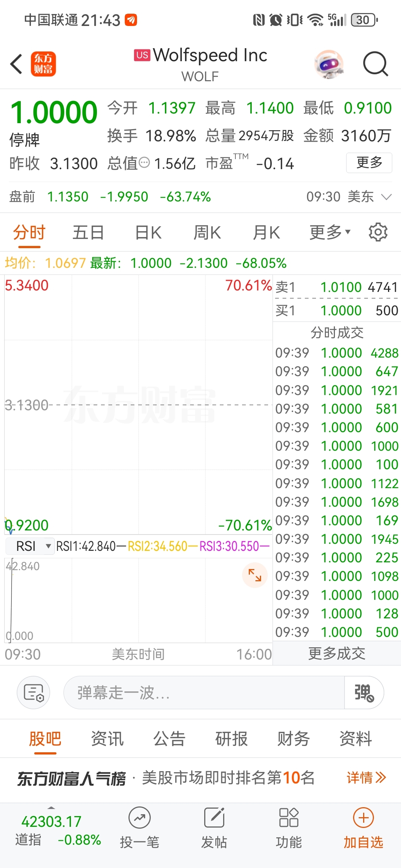Screen dimensions: 401x868
Task: Open the 研报 tab
Action: point(231,739)
